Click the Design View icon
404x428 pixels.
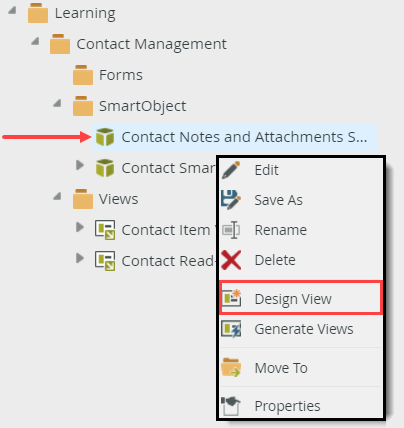click(x=231, y=298)
